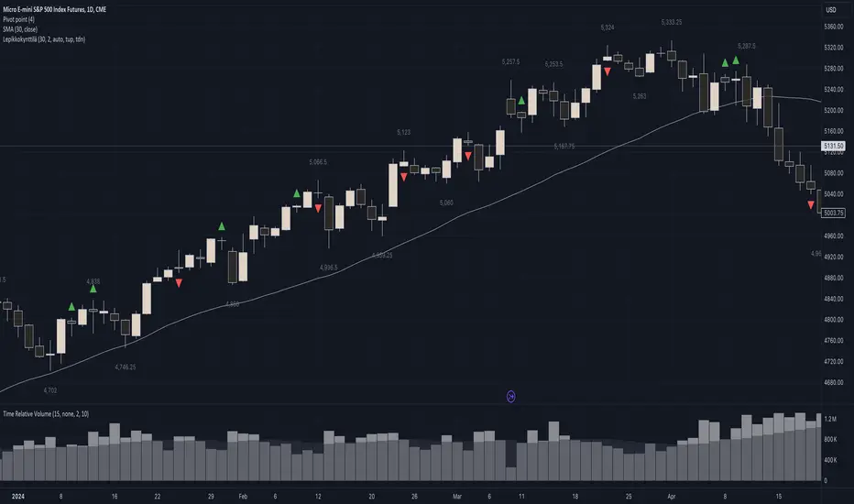This screenshot has height=504, width=854.
Task: Click the 5320.00 price scale label
Action: coord(833,48)
